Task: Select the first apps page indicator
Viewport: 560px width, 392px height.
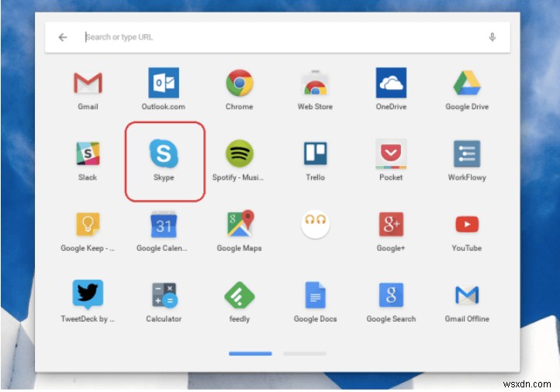Action: point(251,354)
